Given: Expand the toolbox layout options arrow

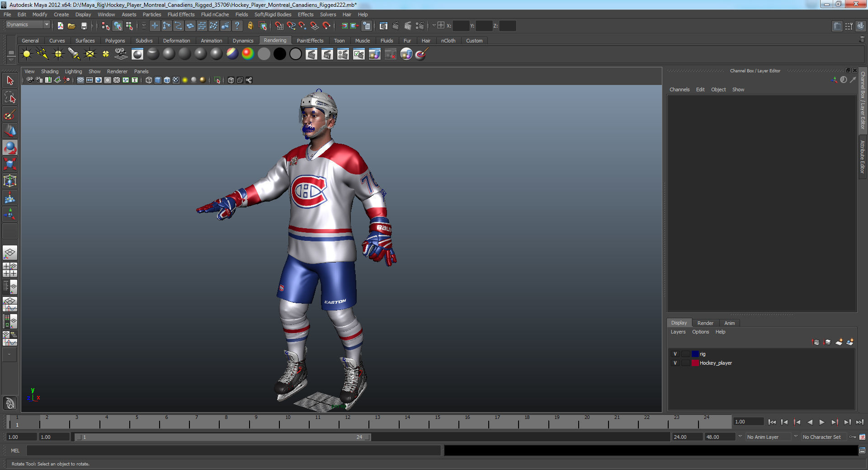Looking at the screenshot, I should point(9,355).
